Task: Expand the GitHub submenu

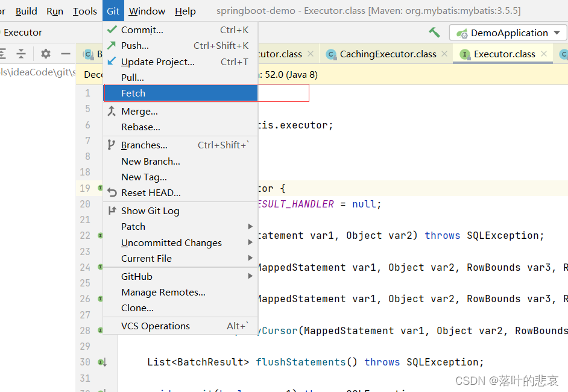Action: [x=180, y=276]
